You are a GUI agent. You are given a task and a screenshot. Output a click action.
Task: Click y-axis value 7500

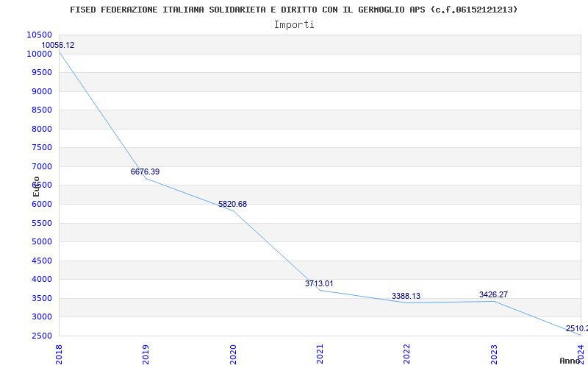click(x=42, y=148)
